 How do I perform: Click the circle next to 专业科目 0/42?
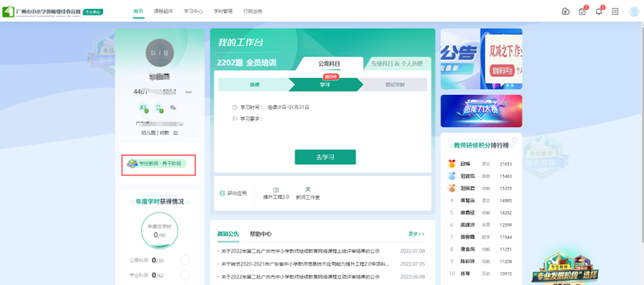(185, 275)
